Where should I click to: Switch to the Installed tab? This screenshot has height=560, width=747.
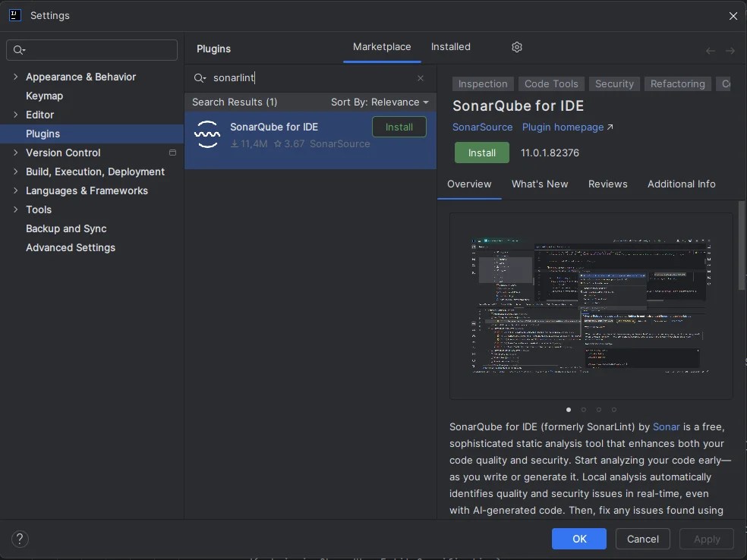[x=450, y=47]
